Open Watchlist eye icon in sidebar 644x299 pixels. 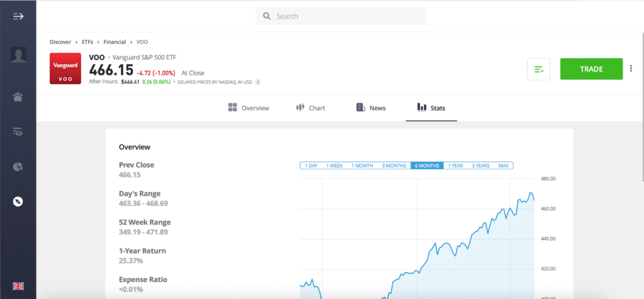pos(18,132)
